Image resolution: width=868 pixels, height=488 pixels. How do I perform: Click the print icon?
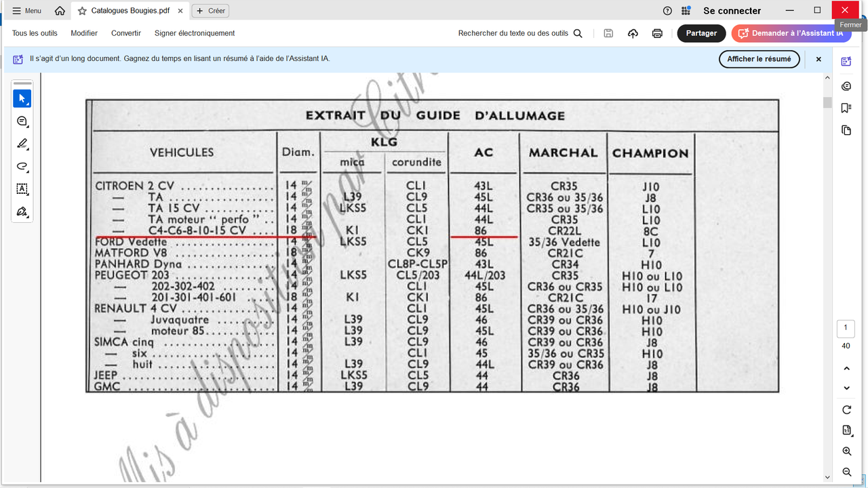coord(657,33)
